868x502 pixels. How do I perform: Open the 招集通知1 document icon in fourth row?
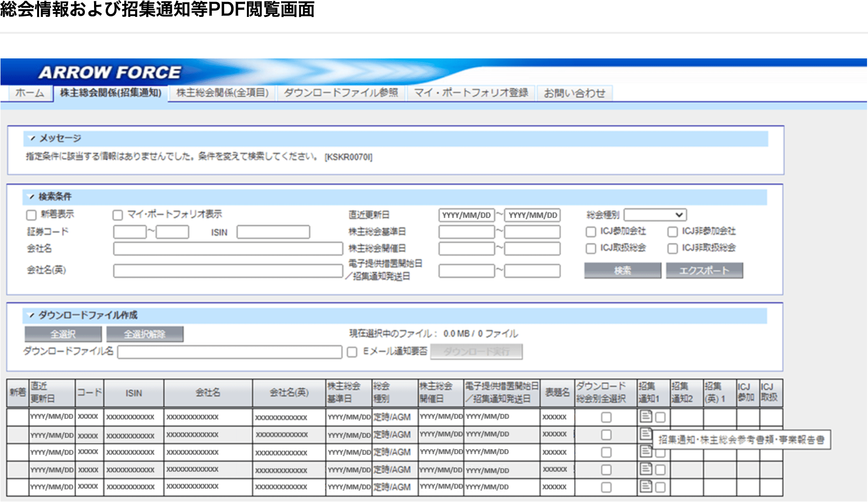[x=646, y=469]
